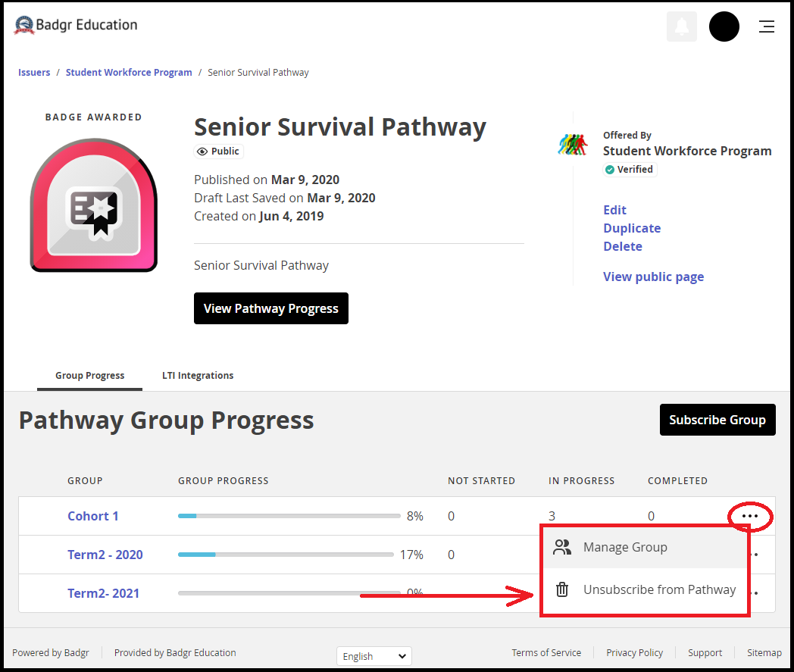Click the IN PROGRESS column header
This screenshot has width=794, height=672.
click(581, 480)
